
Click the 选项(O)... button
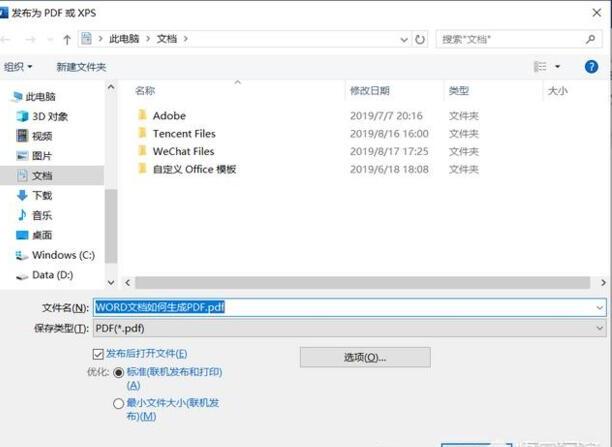tap(365, 357)
